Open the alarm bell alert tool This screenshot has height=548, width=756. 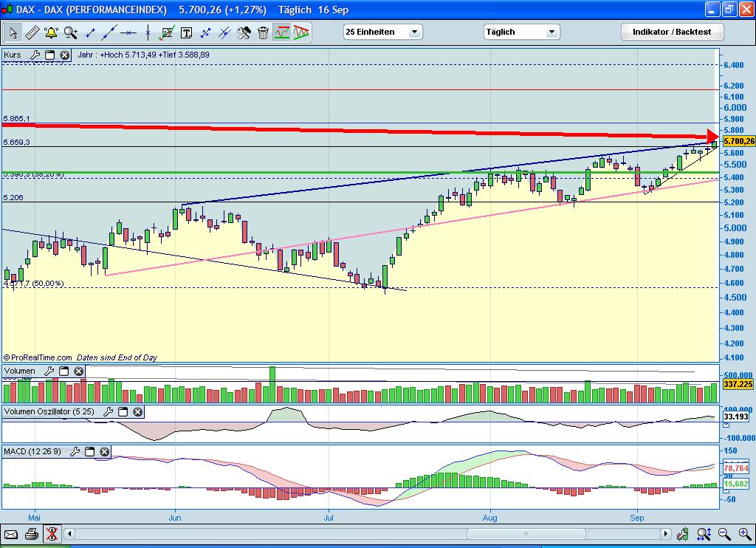tap(51, 32)
